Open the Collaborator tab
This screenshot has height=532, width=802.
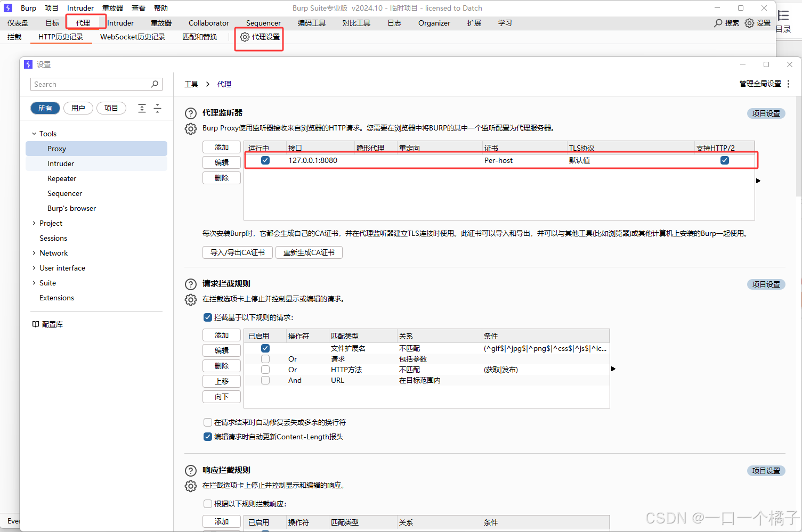pos(209,23)
